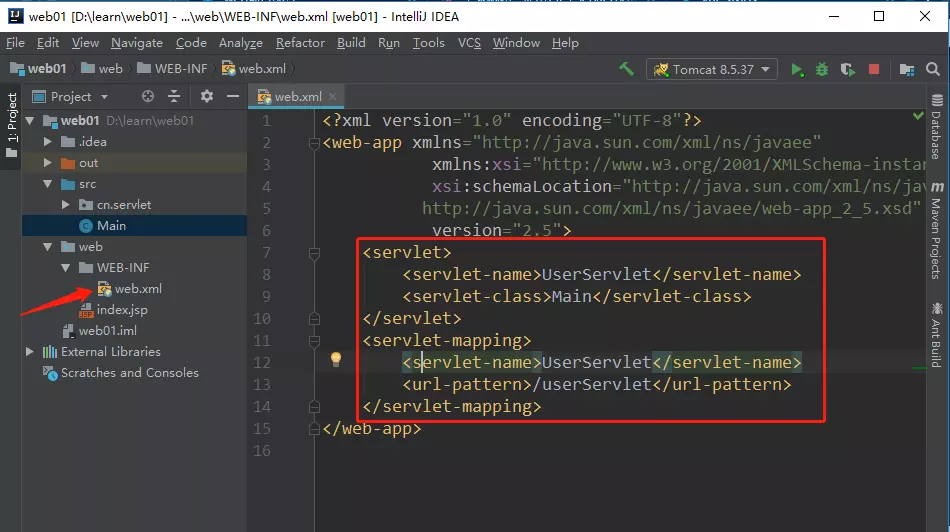Collapse the src folder
Image resolution: width=950 pixels, height=532 pixels.
click(x=48, y=184)
